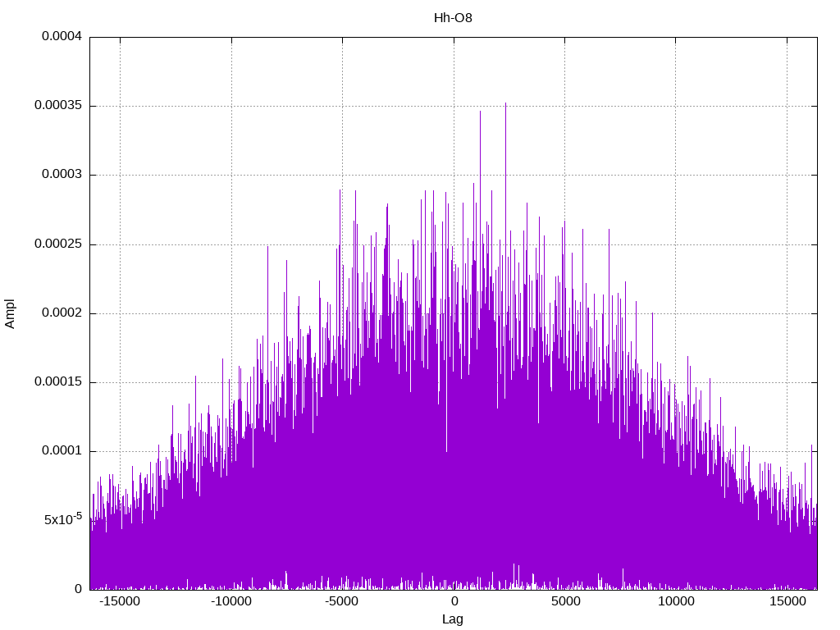Click the Lag x-axis label
Screen dimensions: 840x630
click(453, 619)
